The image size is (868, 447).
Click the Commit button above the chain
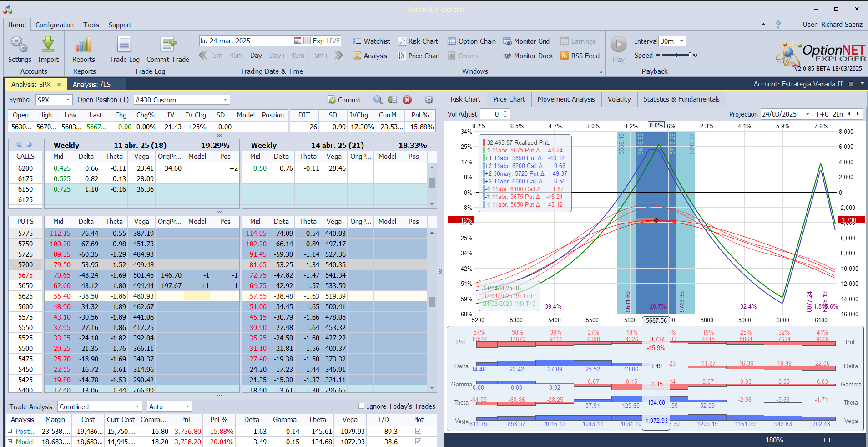pyautogui.click(x=344, y=100)
